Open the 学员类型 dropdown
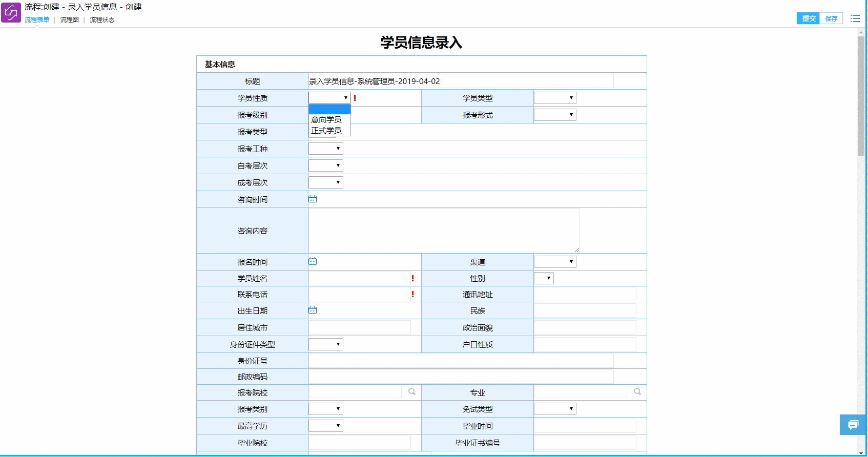Viewport: 868px width, 457px height. [555, 98]
